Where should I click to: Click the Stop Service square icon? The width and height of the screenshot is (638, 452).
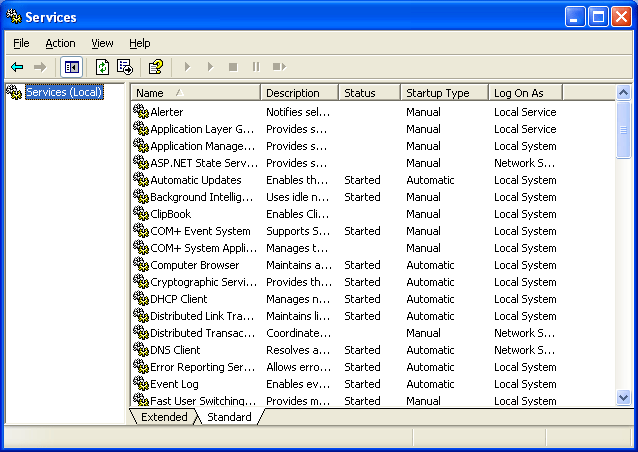[233, 67]
